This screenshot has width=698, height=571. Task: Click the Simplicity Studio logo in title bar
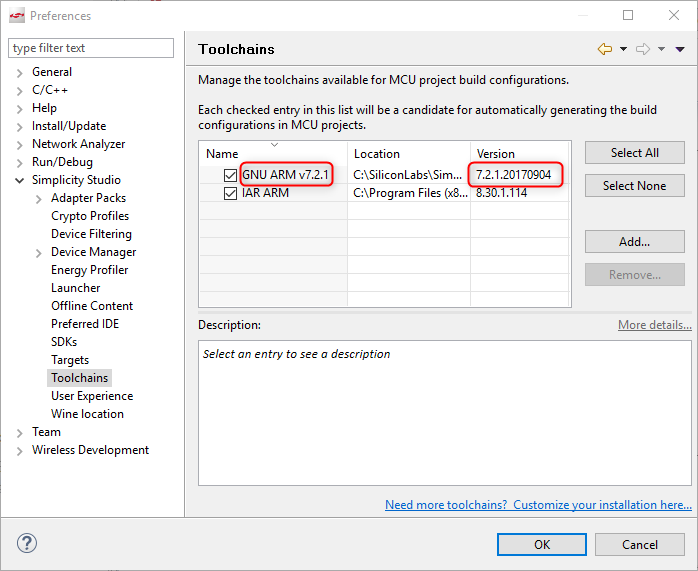(17, 16)
